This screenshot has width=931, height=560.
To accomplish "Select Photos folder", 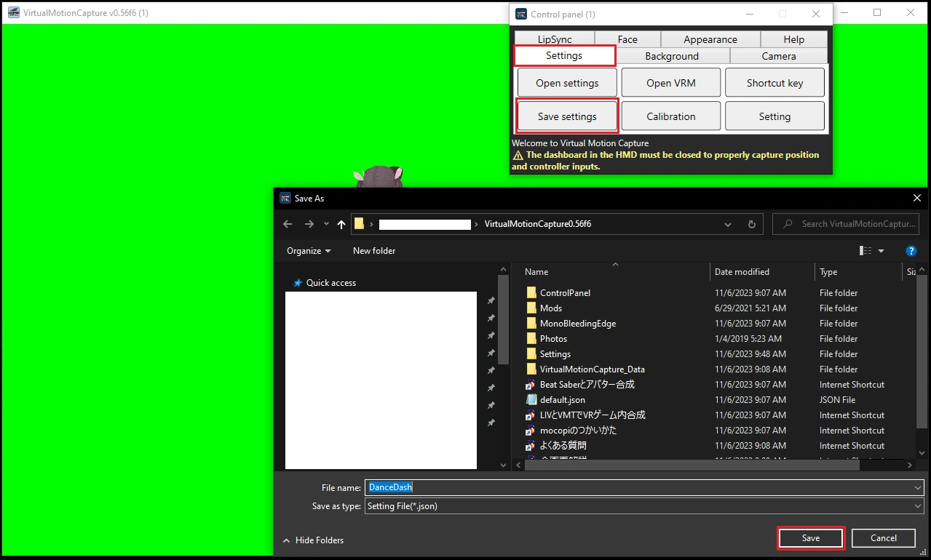I will tap(553, 339).
